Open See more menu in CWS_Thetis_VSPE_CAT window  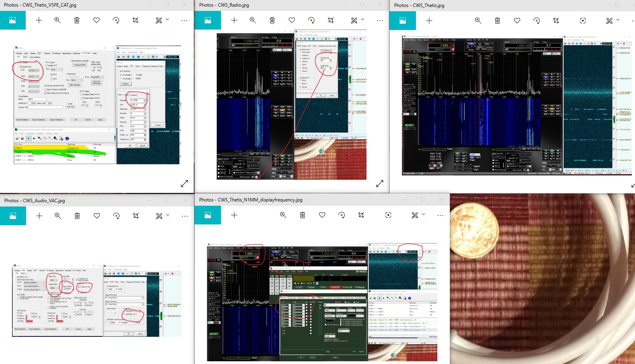(184, 20)
